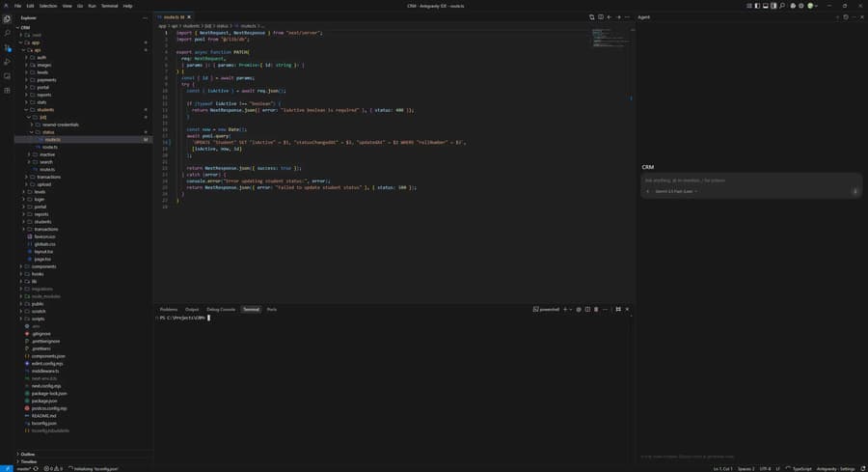Maximize the terminal panel size
868x472 pixels.
pos(618,309)
